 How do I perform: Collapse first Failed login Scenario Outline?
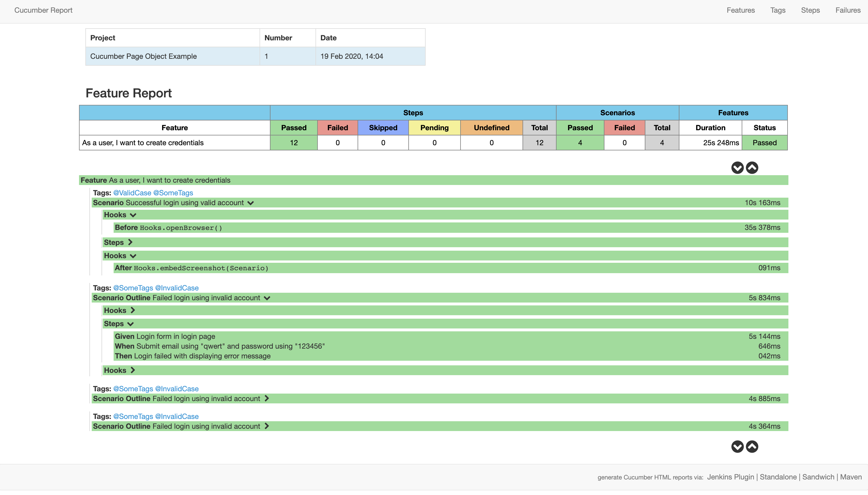click(267, 298)
